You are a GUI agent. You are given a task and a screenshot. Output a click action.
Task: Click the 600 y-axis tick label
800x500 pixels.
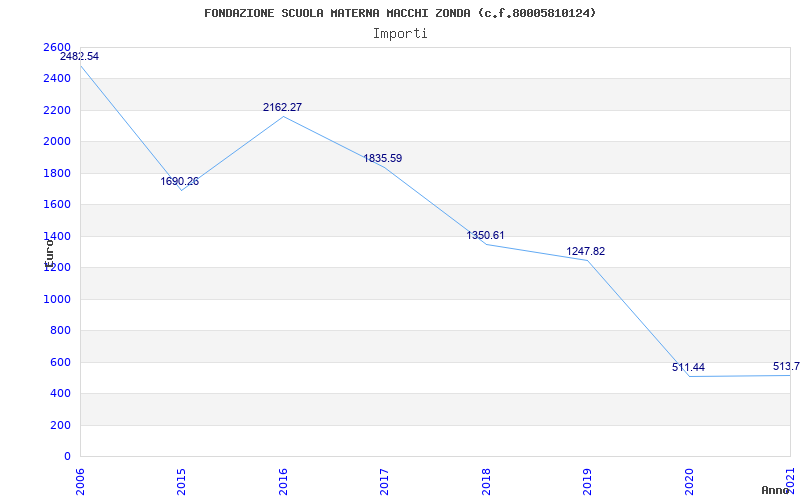point(61,362)
